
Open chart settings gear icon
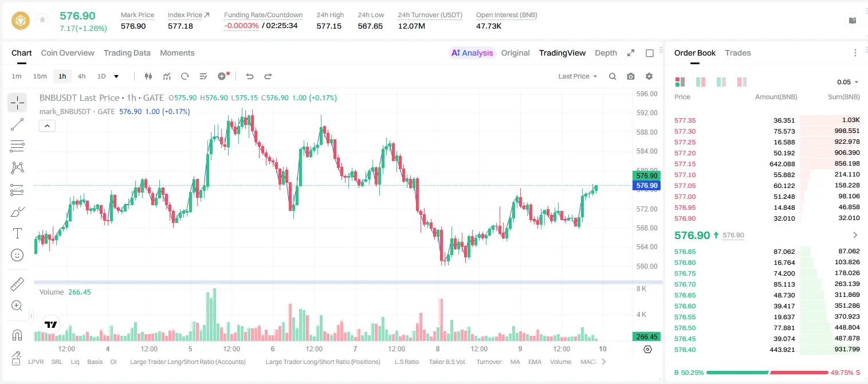pos(649,76)
